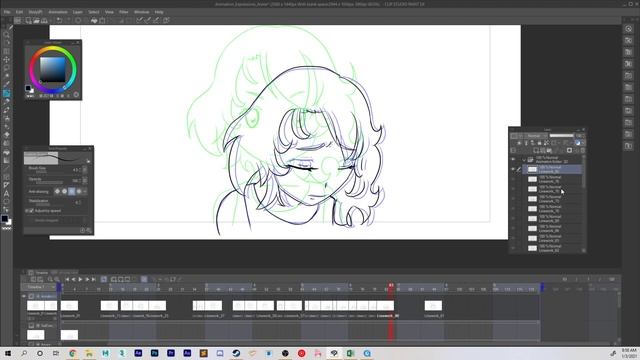Collapse the Animation folder in Layer panel
This screenshot has width=640, height=360.
pos(524,160)
